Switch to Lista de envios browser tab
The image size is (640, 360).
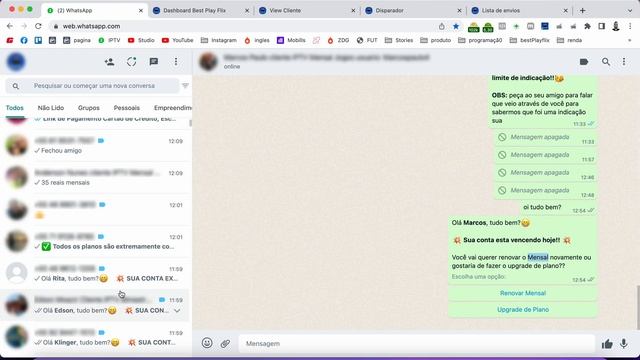[519, 11]
